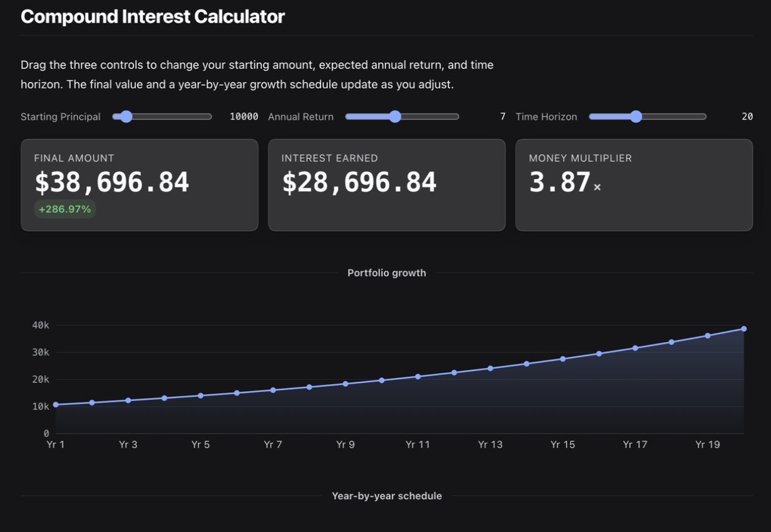Click the Starting Principal label
This screenshot has height=532, width=771.
tap(61, 116)
